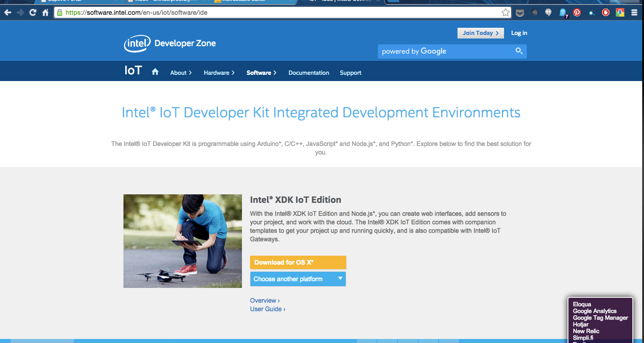Viewport: 644px width, 343px height.
Task: Click the Pinterest extension icon
Action: (x=577, y=13)
